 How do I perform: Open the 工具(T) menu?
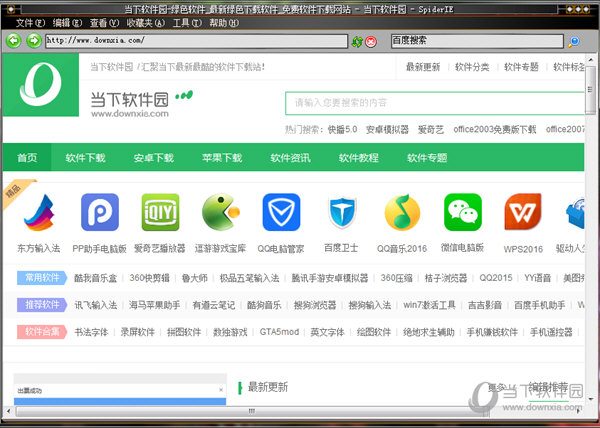tap(187, 23)
